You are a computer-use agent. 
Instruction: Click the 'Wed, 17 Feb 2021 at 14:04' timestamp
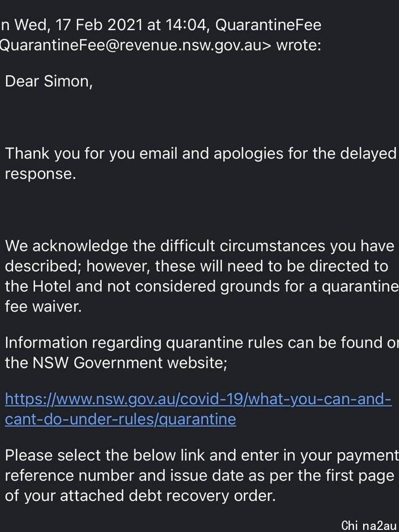point(111,25)
